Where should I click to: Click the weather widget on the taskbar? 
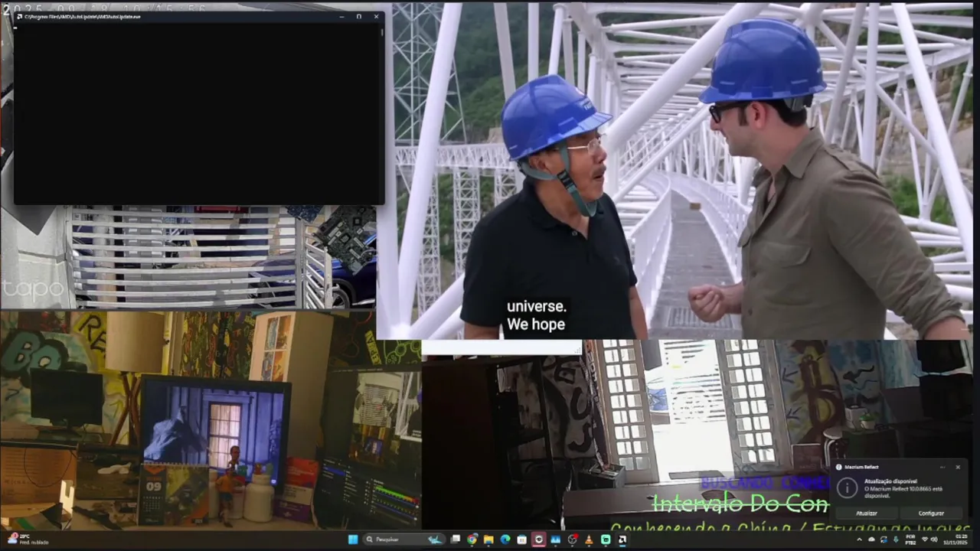29,540
